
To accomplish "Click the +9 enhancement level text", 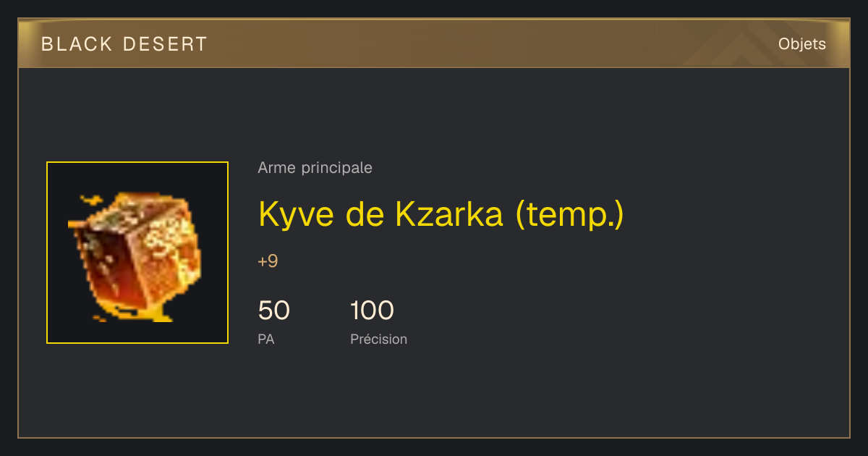I will 268,261.
